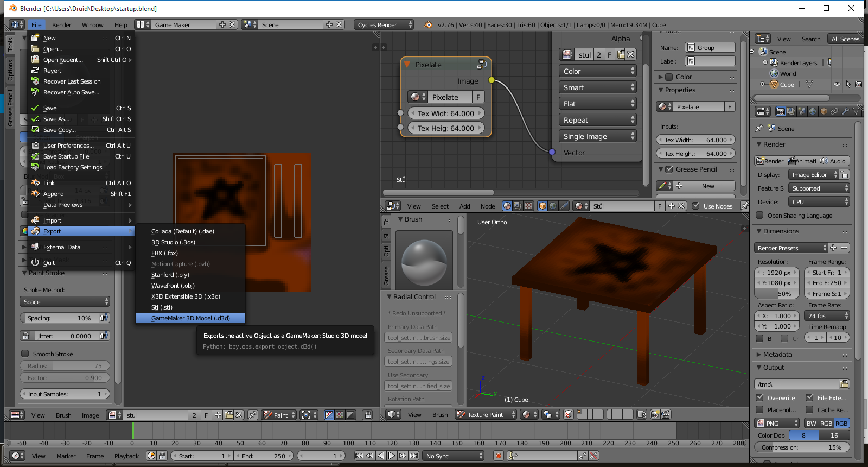Click the OpenGL render animation clapper icon
This screenshot has height=467, width=868.
666,415
